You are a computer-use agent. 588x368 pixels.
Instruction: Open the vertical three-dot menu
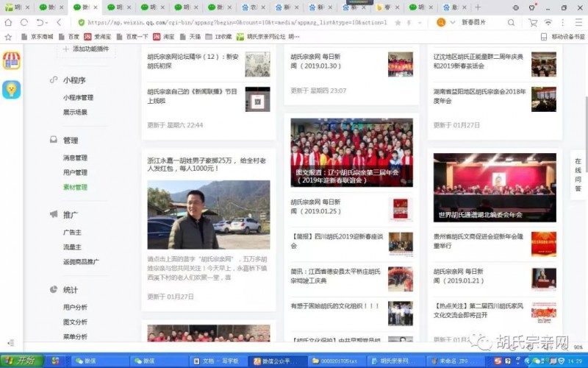[x=562, y=23]
